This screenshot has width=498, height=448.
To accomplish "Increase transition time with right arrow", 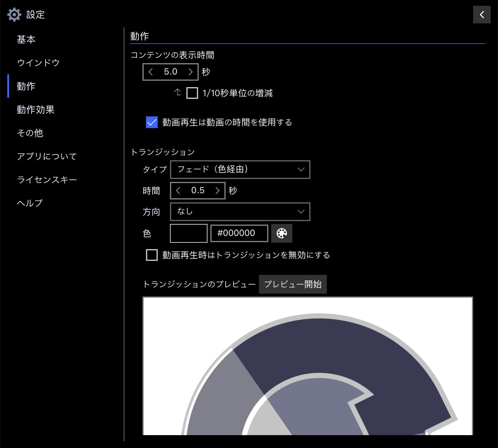I will 217,191.
